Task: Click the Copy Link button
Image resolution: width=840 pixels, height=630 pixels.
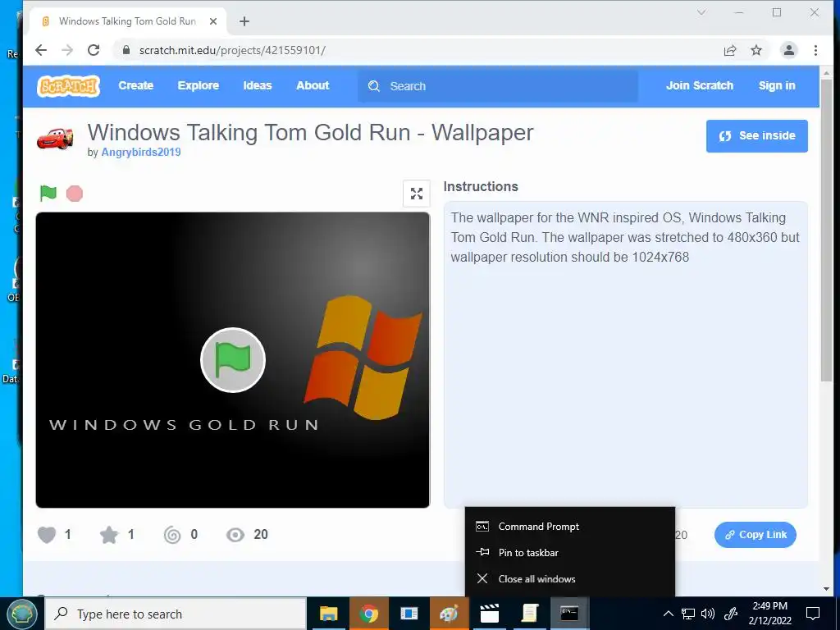Action: click(x=756, y=535)
